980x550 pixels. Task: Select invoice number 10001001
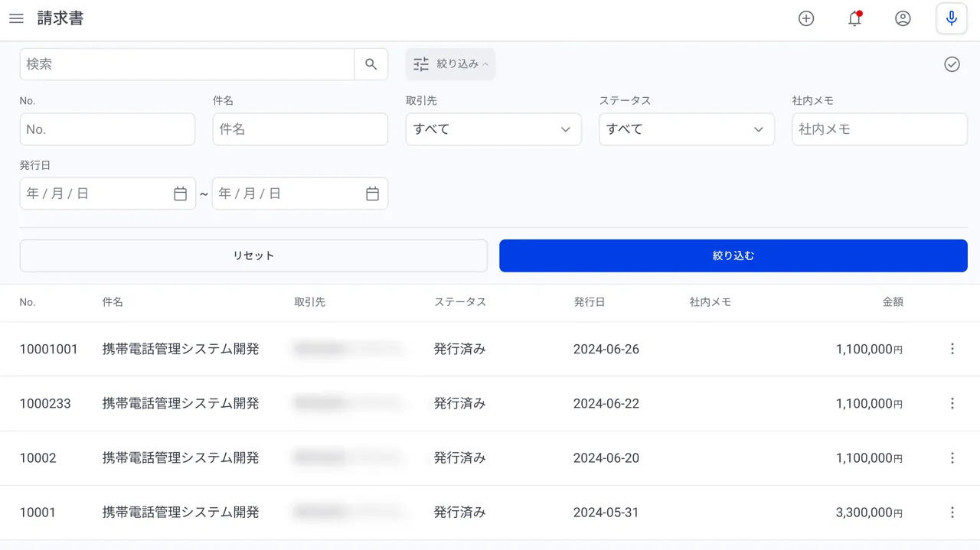coord(49,349)
